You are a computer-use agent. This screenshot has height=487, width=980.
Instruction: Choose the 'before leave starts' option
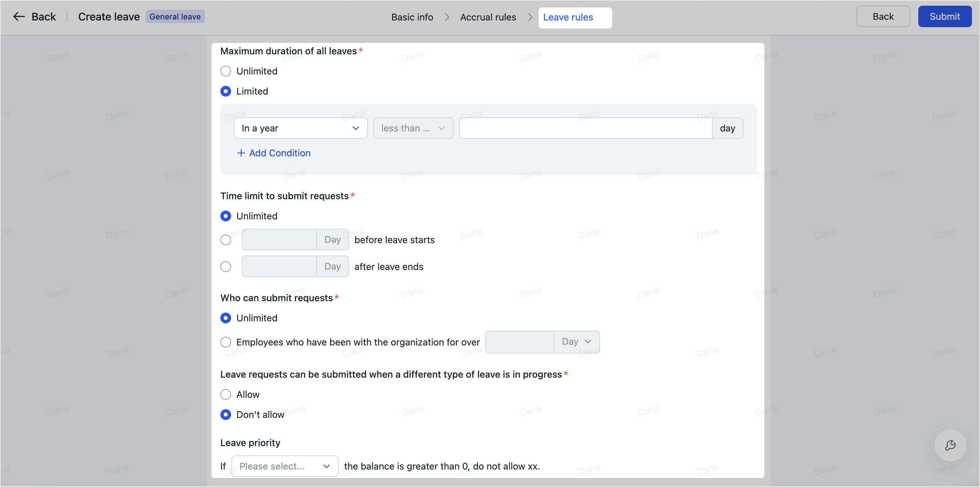click(226, 239)
